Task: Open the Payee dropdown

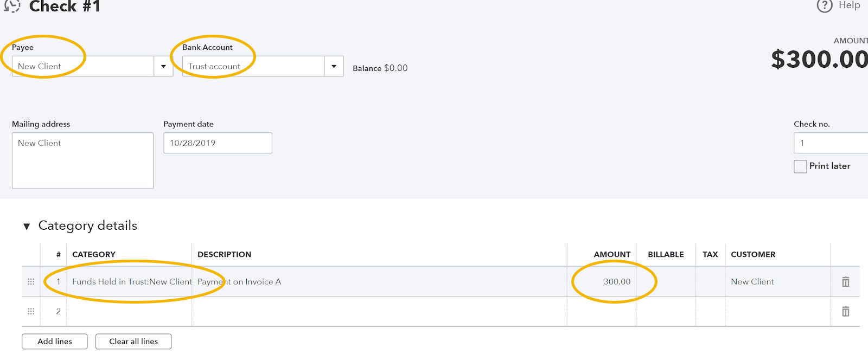Action: tap(164, 66)
